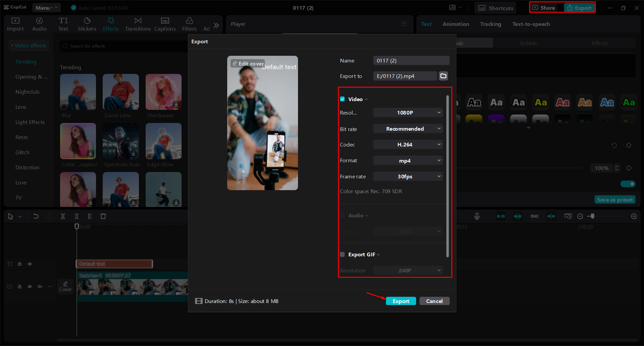This screenshot has width=644, height=346.
Task: Click the delete-right trim icon
Action: pos(90,216)
